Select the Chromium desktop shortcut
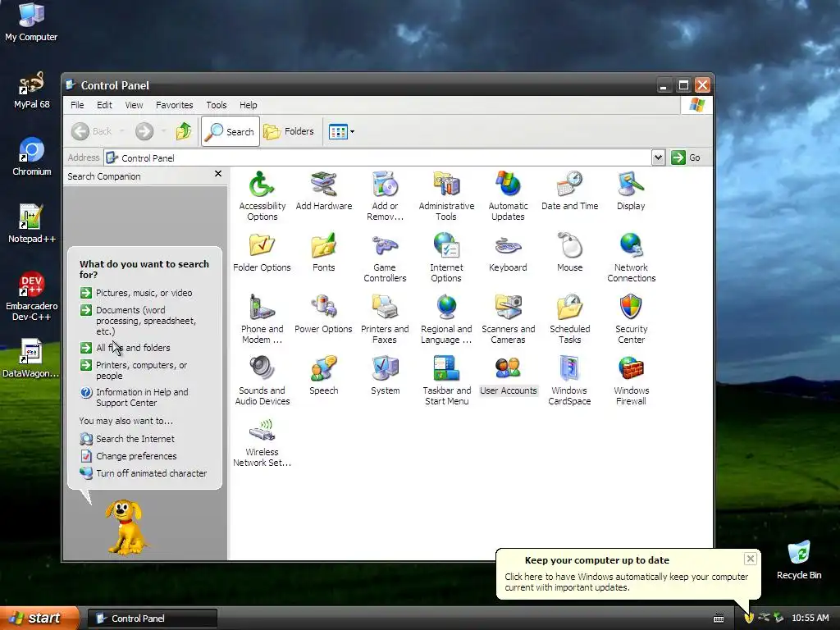This screenshot has height=630, width=840. [32, 157]
